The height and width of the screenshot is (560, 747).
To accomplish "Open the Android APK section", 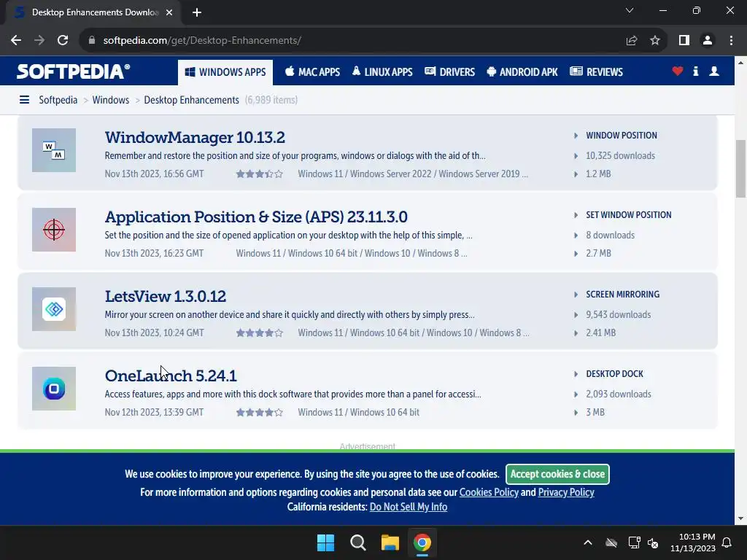I will pos(522,72).
